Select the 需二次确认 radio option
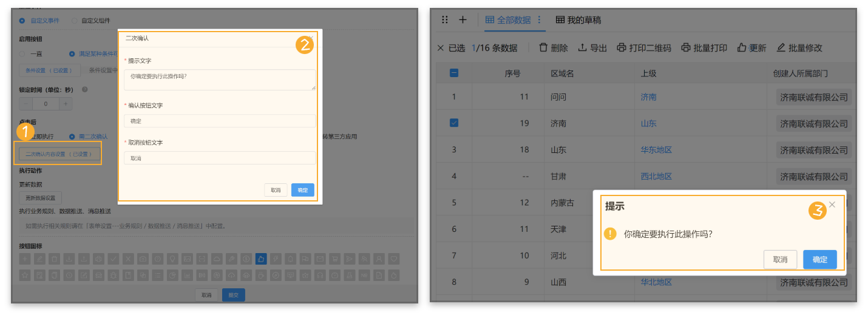 click(72, 137)
